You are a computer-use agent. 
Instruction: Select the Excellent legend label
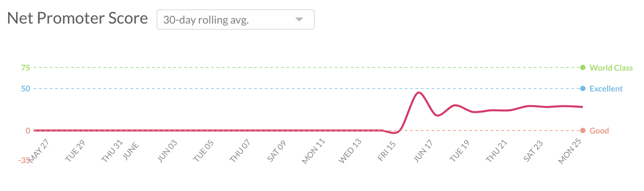tap(606, 89)
